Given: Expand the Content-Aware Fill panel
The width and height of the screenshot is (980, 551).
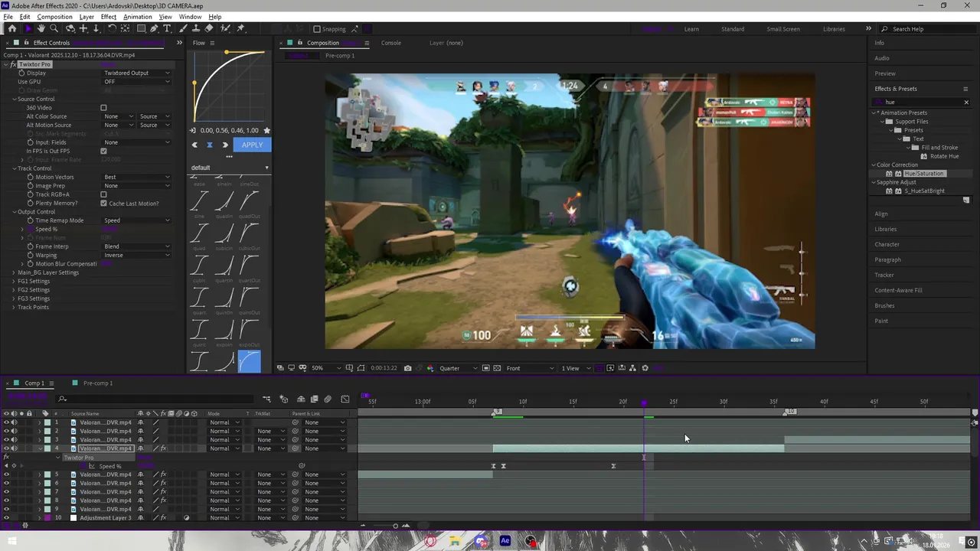Looking at the screenshot, I should tap(898, 290).
